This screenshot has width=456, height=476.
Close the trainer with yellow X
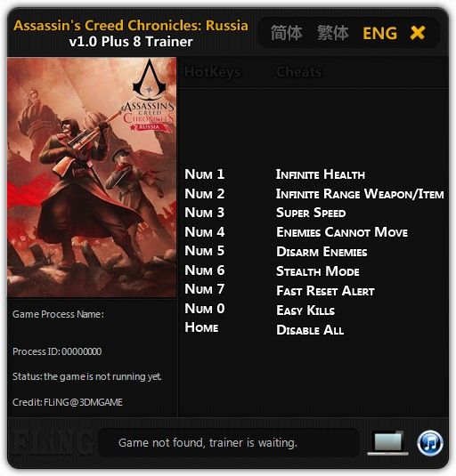point(418,33)
